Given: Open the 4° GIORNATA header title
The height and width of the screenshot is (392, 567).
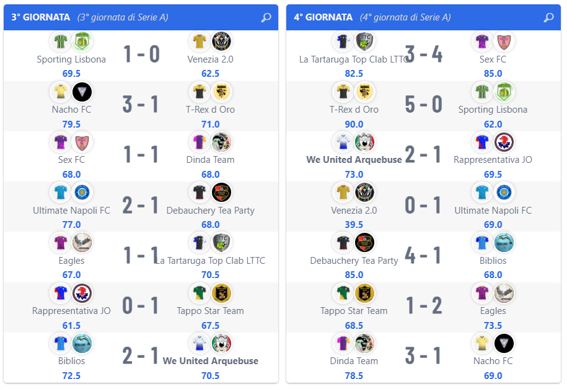Looking at the screenshot, I should coord(323,17).
